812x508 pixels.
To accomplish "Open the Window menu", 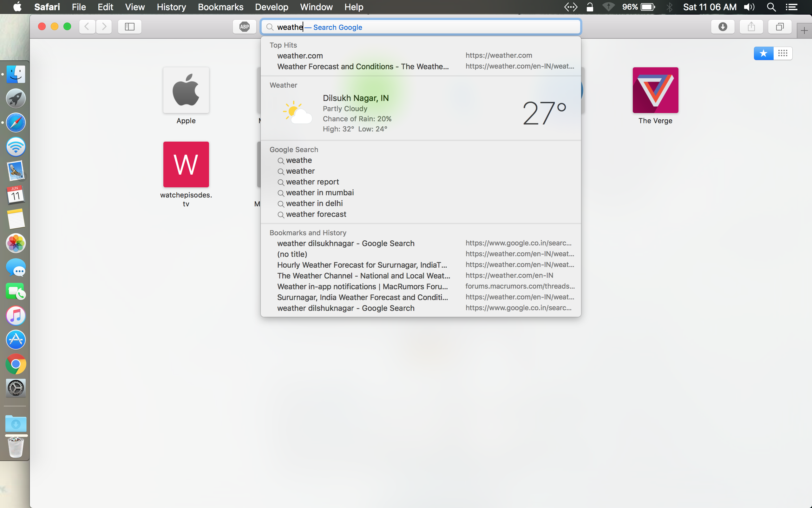I will coord(316,7).
